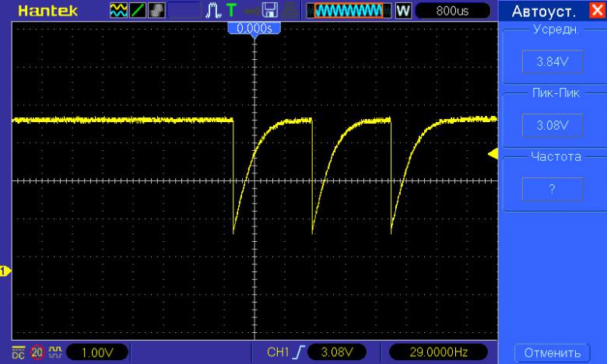607x364 pixels.
Task: Click the gray persistence display icon
Action: [x=156, y=10]
